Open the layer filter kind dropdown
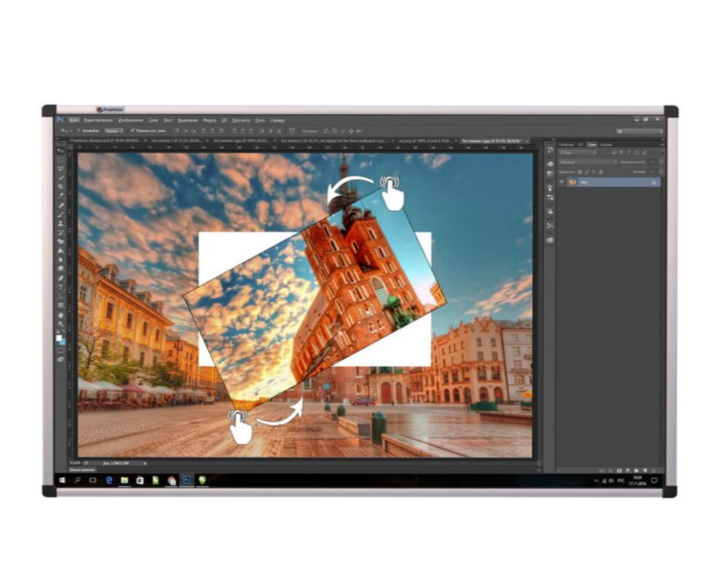The height and width of the screenshot is (587, 728). pos(578,153)
